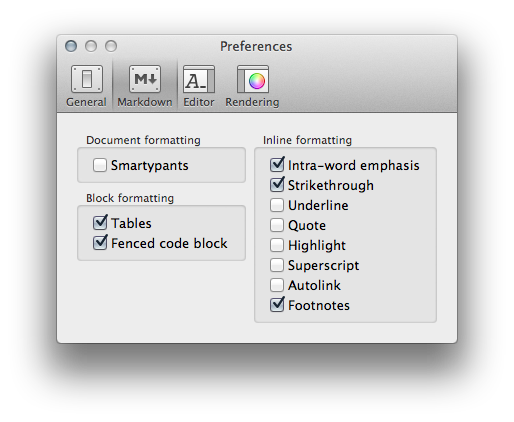Toggle Intra-word emphasis checkbox
The height and width of the screenshot is (422, 514).
[x=277, y=164]
